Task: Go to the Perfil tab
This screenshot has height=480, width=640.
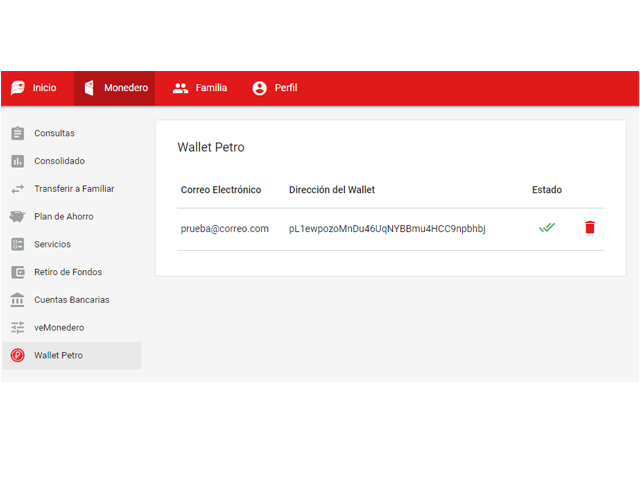Action: click(x=275, y=88)
